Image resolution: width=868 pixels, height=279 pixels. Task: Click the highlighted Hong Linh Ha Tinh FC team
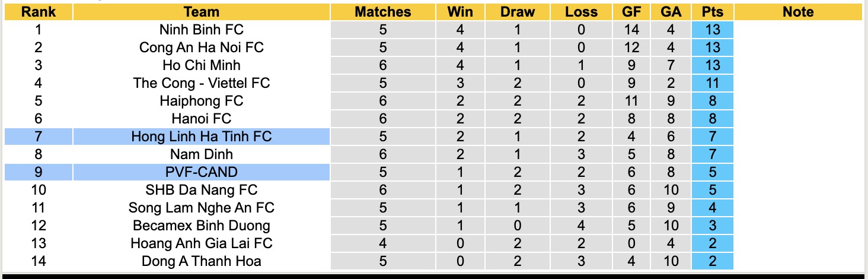[x=202, y=137]
